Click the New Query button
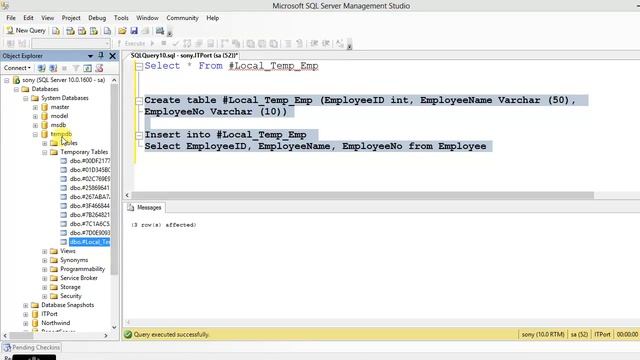Screen dimensions: 640x360 26,31
